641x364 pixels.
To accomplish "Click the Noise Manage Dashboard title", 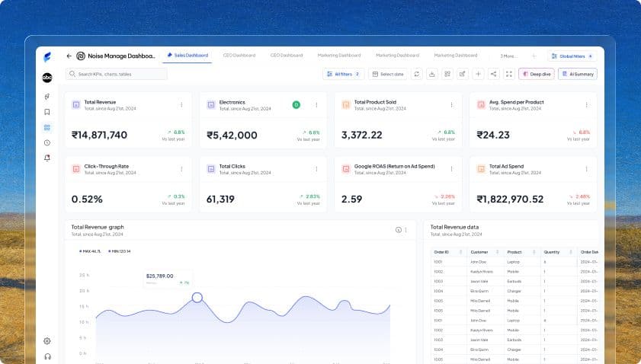I will pyautogui.click(x=121, y=56).
